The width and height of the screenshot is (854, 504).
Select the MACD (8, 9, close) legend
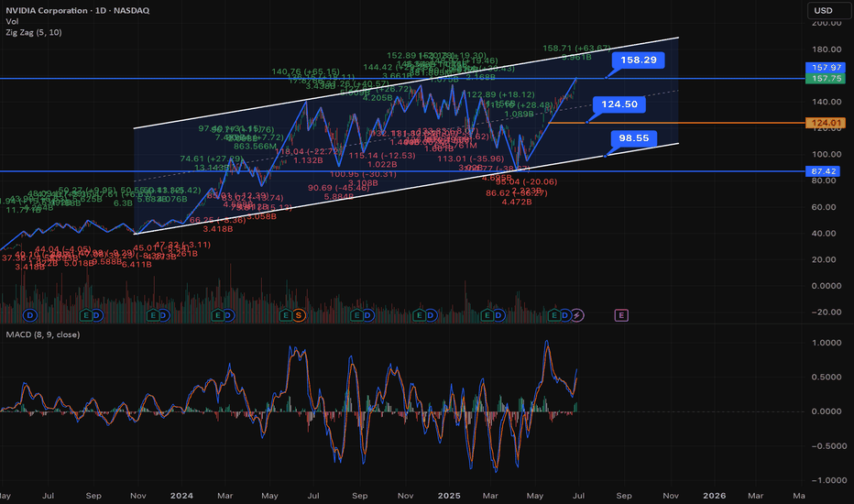[x=43, y=334]
